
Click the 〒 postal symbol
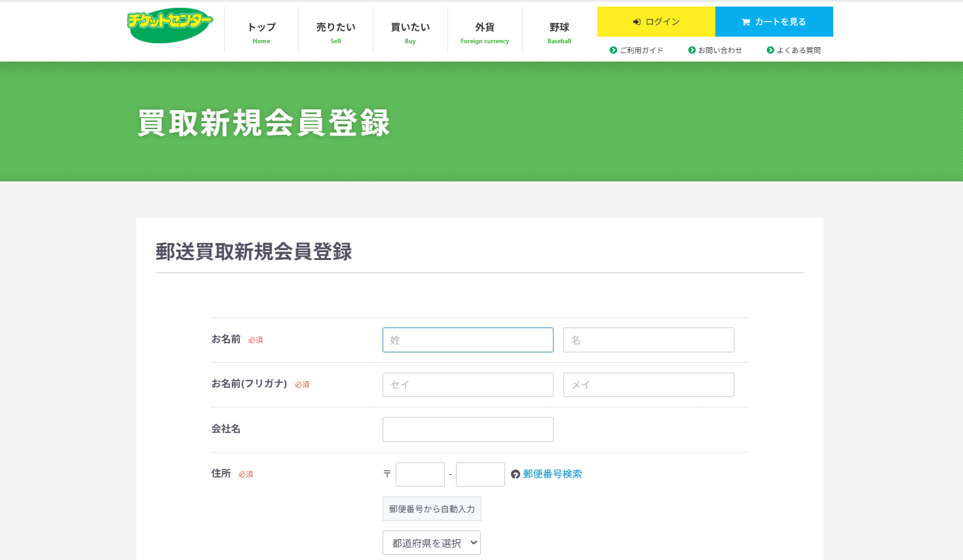click(387, 474)
